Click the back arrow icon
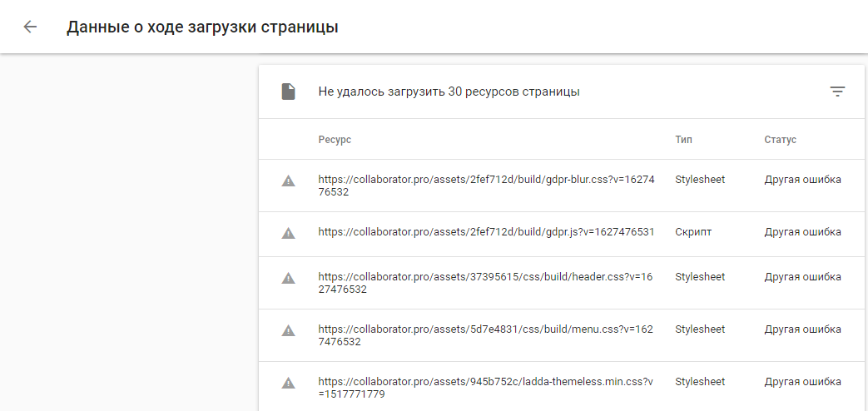 (x=31, y=27)
